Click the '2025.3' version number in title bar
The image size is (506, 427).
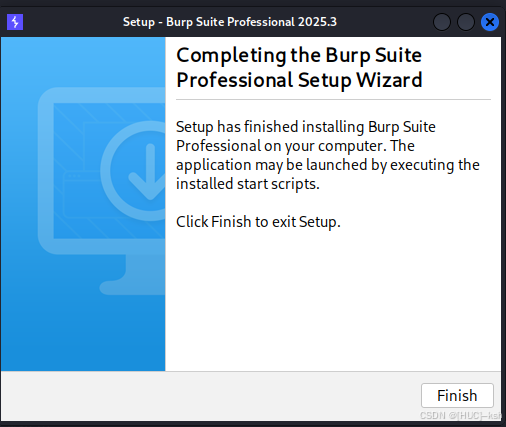pyautogui.click(x=317, y=22)
